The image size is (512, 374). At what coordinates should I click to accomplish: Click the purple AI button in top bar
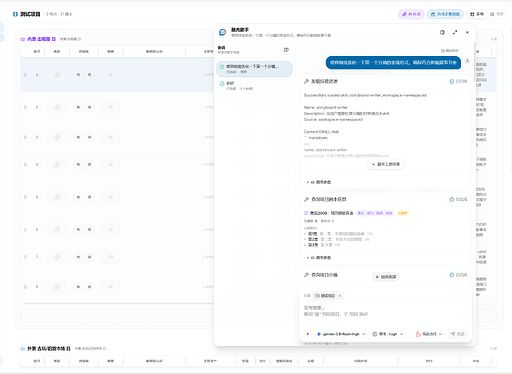411,14
